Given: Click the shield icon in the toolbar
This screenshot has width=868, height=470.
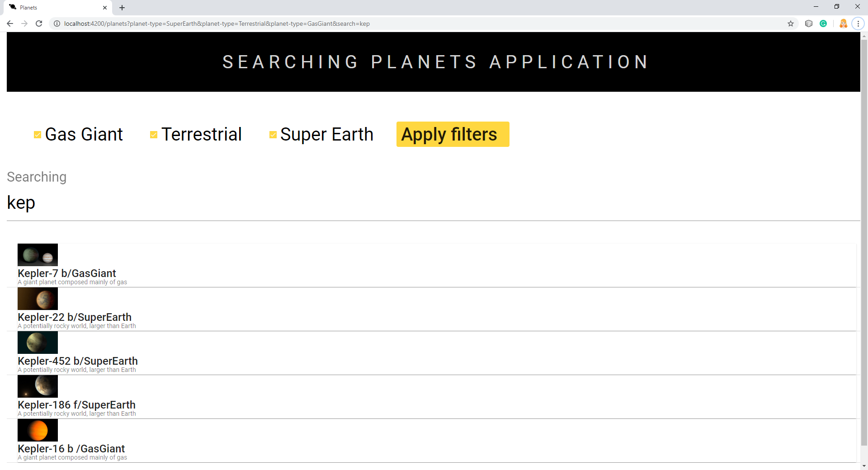Looking at the screenshot, I should 809,23.
